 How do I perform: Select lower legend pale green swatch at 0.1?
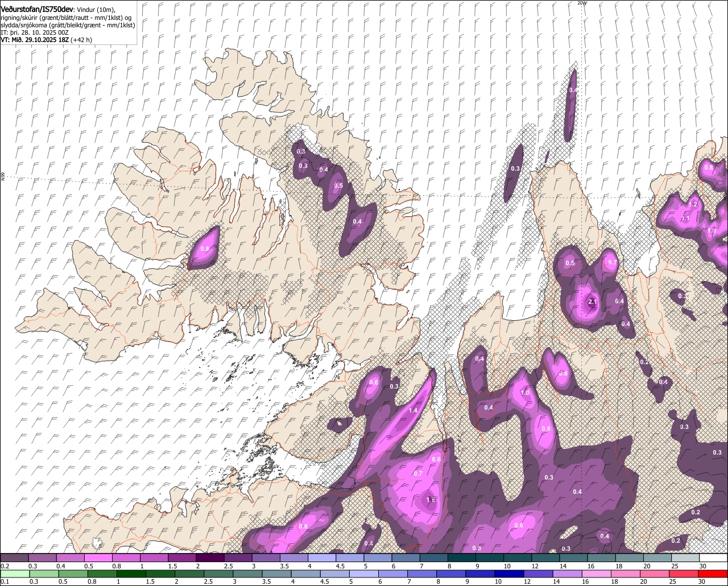[x=14, y=574]
